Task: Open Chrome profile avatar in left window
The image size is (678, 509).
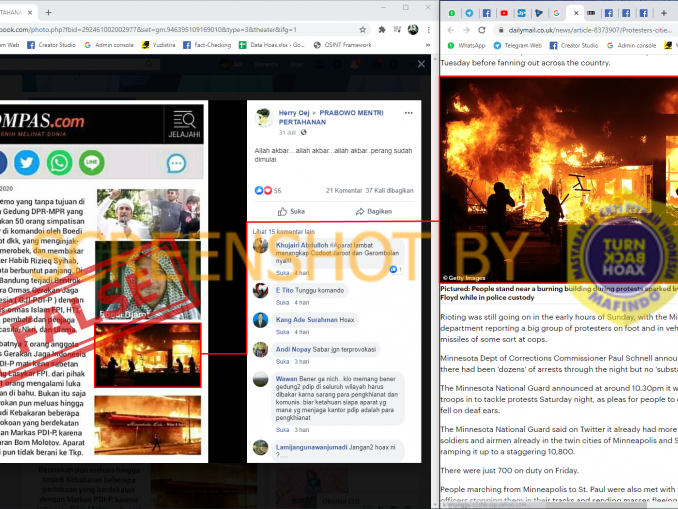Action: pos(413,29)
